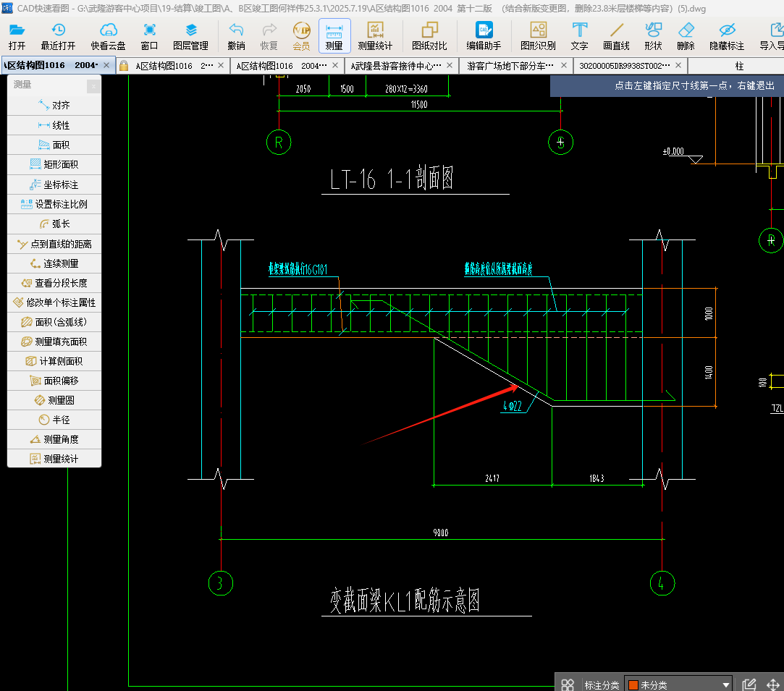Close the active A区结构图1016 2004 tab
The height and width of the screenshot is (691, 784).
[x=106, y=65]
